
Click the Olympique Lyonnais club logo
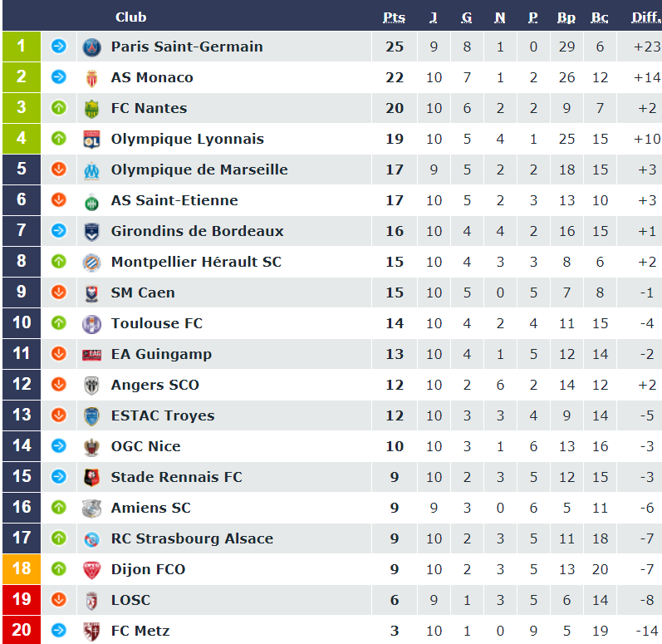click(x=91, y=140)
